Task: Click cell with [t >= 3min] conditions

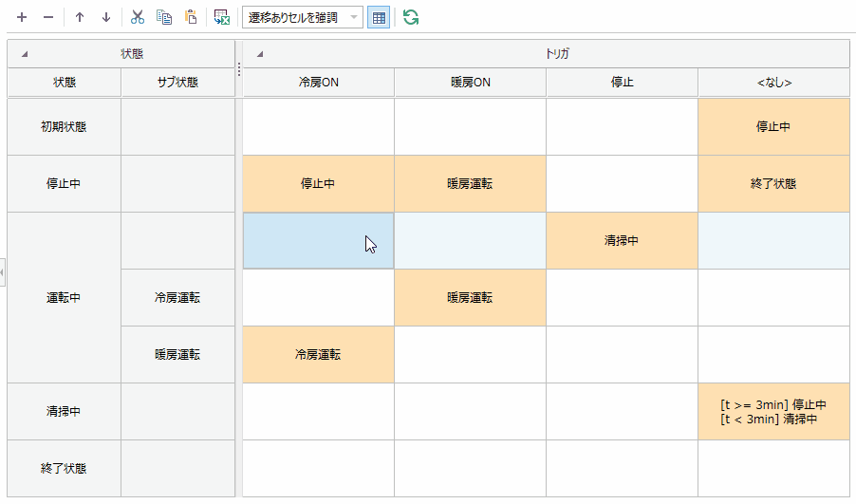Action: click(773, 411)
